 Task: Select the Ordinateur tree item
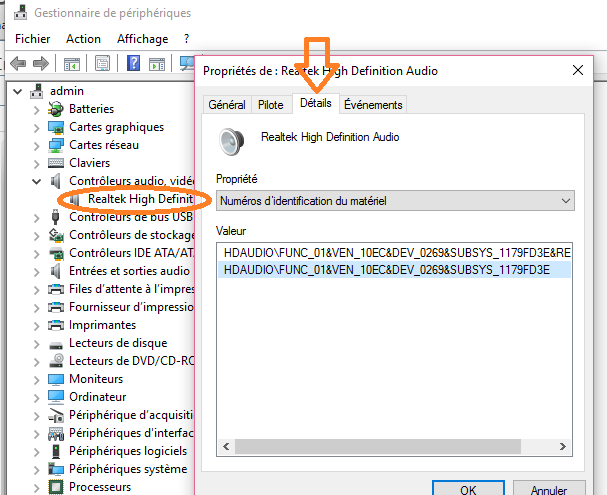98,397
